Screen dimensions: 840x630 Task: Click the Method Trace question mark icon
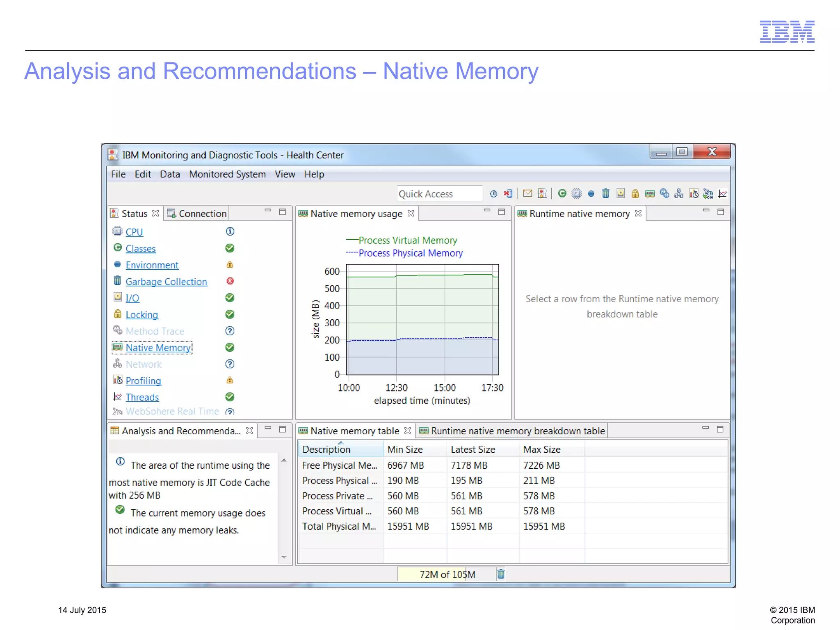pos(230,331)
